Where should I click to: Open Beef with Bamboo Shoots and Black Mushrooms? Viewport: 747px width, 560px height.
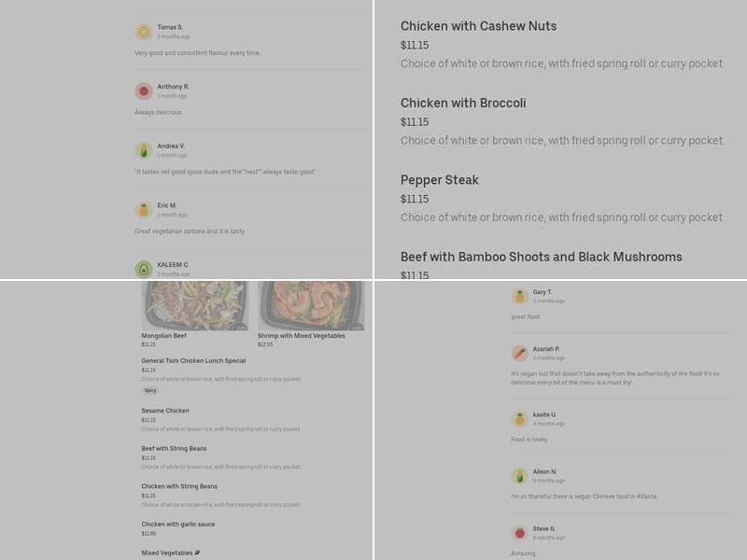[540, 257]
